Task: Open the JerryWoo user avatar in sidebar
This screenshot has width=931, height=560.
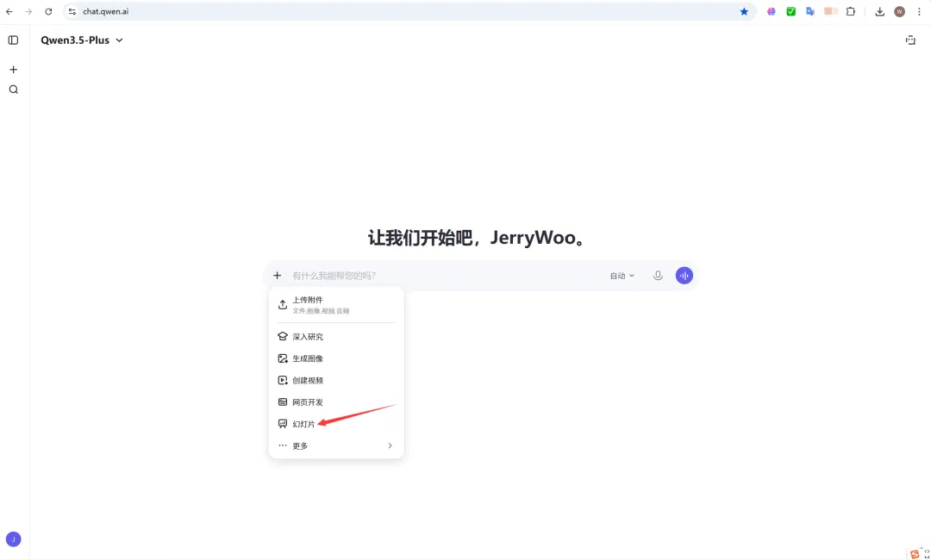Action: 13,539
